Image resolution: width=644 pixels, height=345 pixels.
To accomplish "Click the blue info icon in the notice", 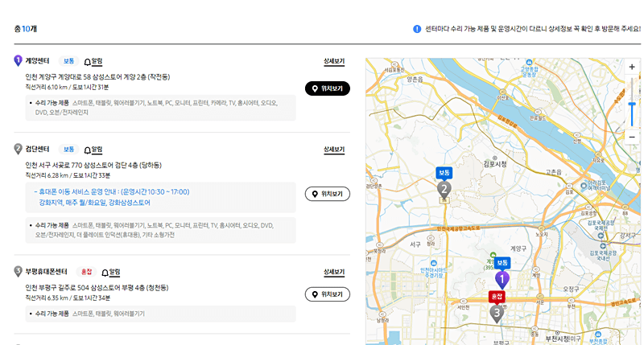I will (417, 29).
